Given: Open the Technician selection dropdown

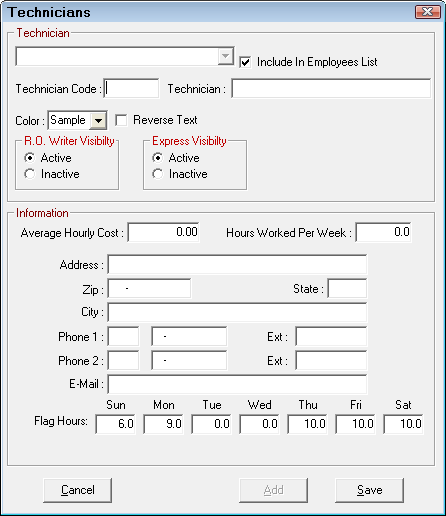Looking at the screenshot, I should click(225, 56).
